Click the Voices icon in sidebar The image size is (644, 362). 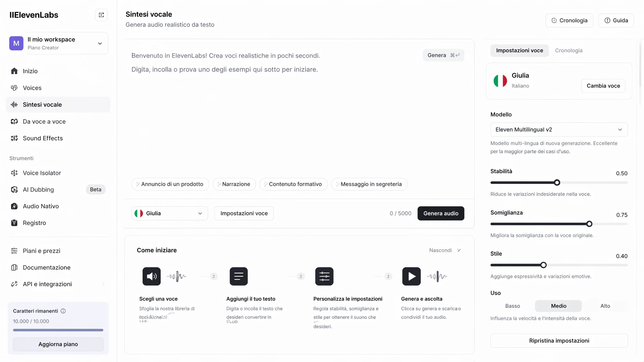point(14,88)
